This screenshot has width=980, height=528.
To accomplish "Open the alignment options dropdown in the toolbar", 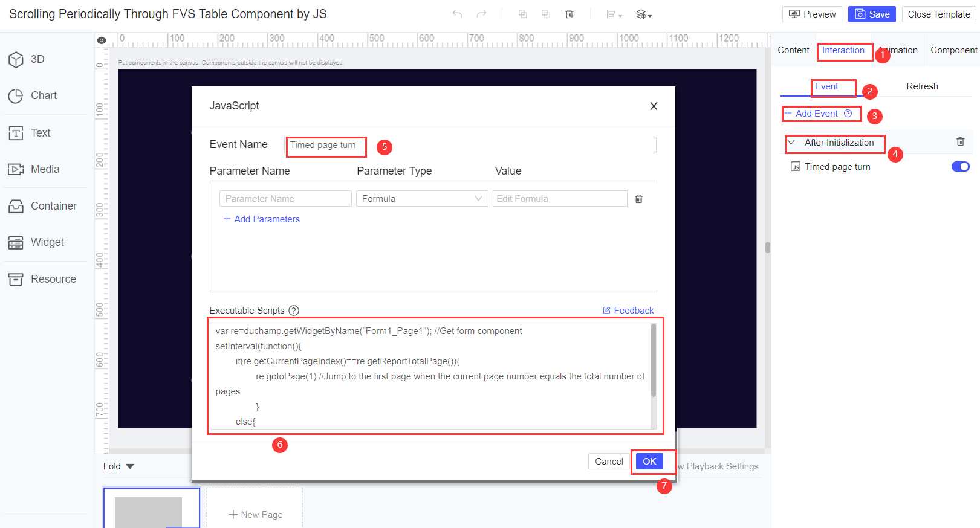I will (614, 14).
